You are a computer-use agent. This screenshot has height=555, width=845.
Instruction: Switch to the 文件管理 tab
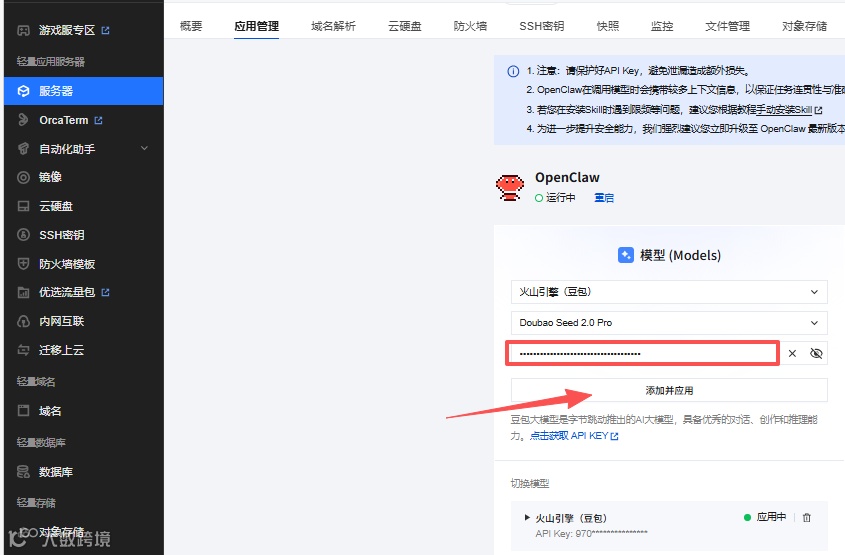point(728,26)
